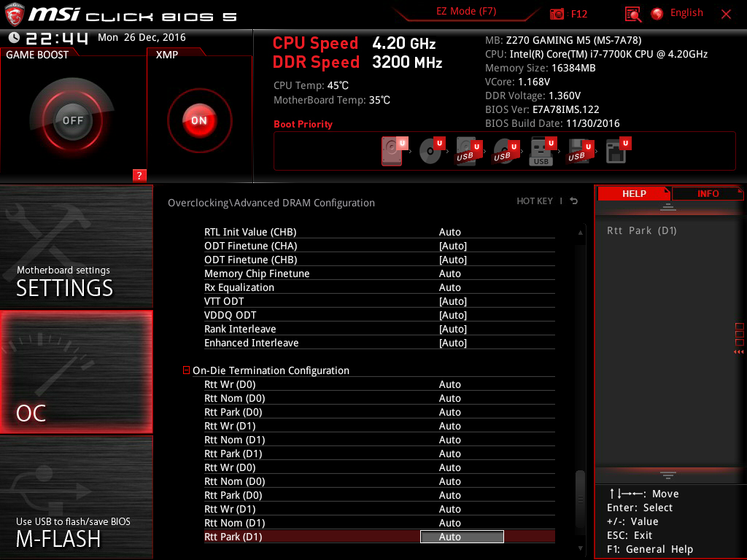
Task: Open the ODT Finetune (CHA) dropdown
Action: (x=452, y=246)
